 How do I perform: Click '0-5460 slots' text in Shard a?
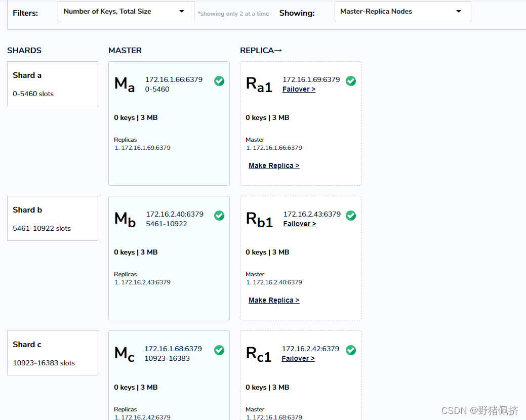(33, 94)
